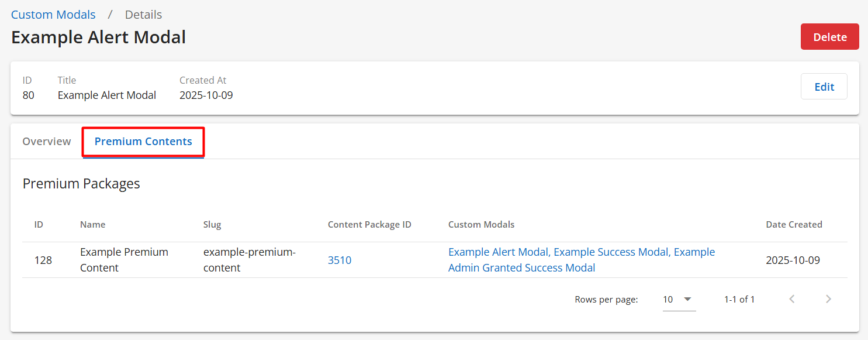Click the Name column header
The image size is (868, 340).
point(92,224)
